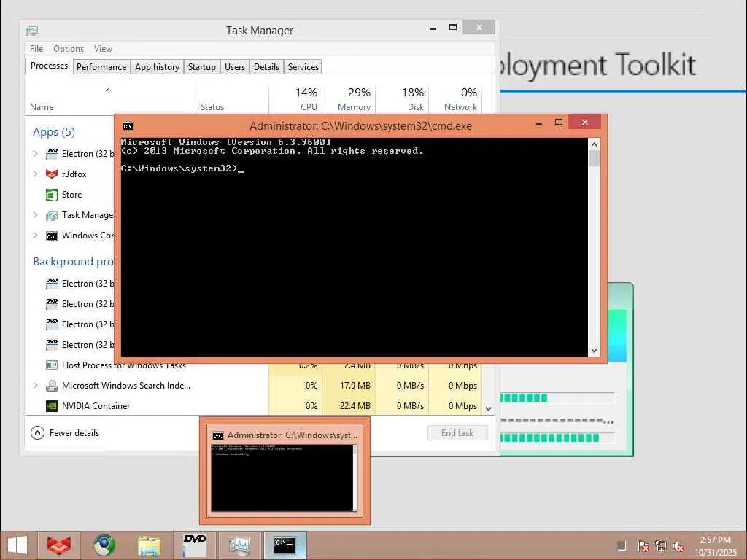Click the cmd window scrollbar up arrow
The height and width of the screenshot is (560, 747).
click(594, 144)
